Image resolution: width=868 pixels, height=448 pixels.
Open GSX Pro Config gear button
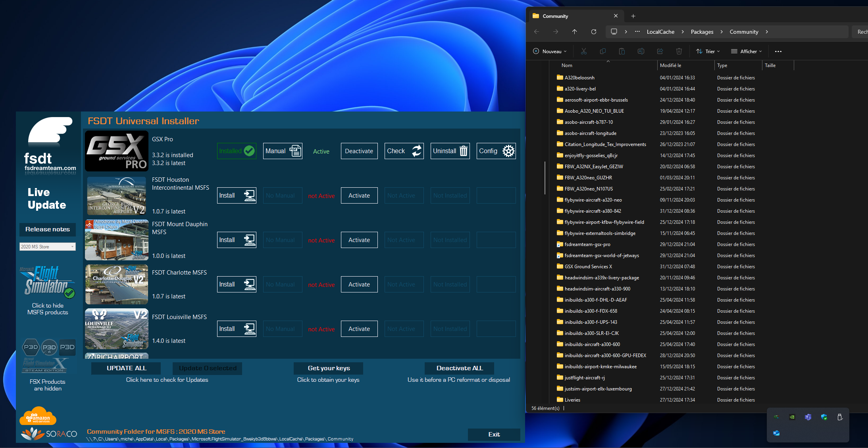(x=496, y=151)
